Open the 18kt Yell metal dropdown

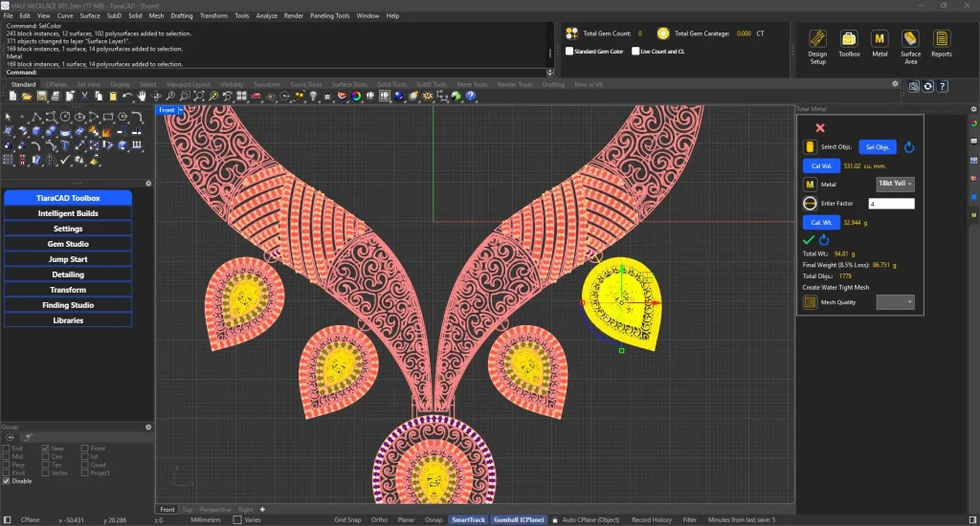click(895, 184)
